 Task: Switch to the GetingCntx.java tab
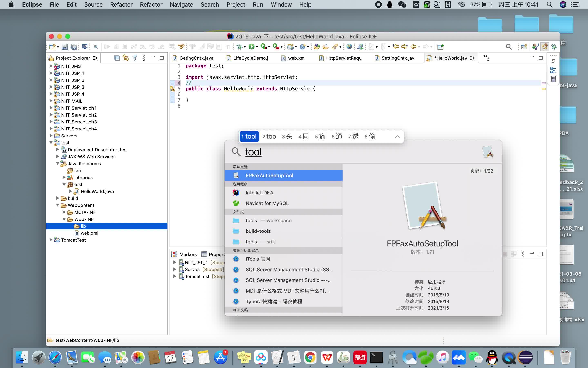193,58
